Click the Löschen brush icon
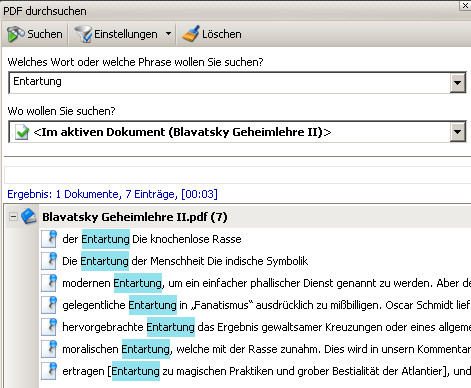This screenshot has width=471, height=388. [x=191, y=34]
